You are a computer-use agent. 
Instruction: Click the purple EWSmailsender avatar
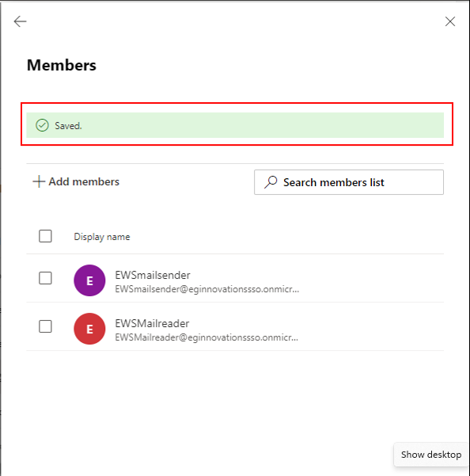[x=89, y=280]
